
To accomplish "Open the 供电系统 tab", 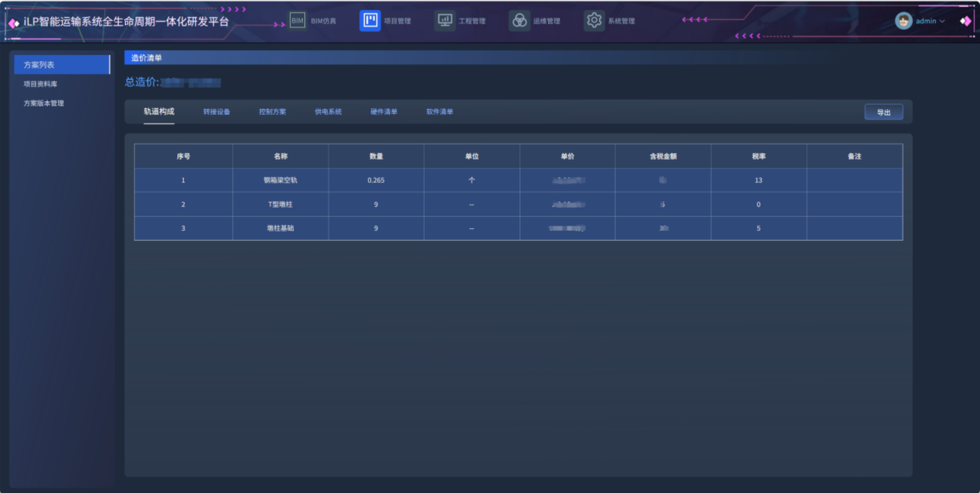I will coord(328,112).
